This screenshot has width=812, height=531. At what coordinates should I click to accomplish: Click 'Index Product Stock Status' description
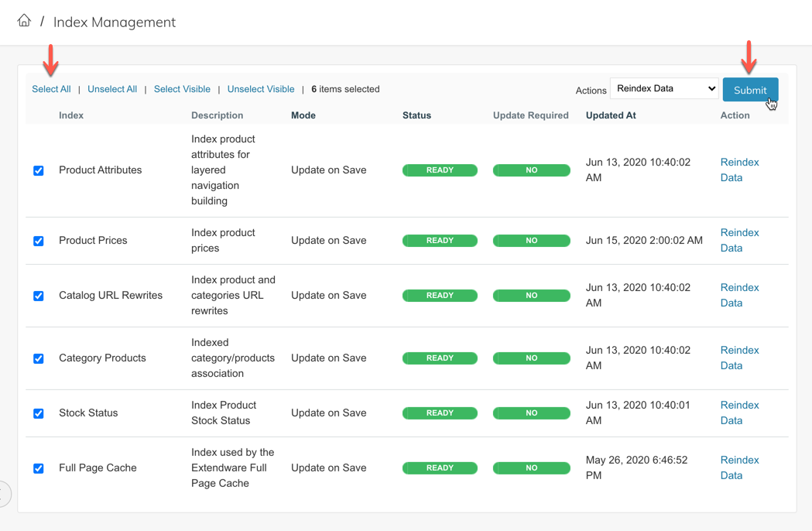(x=224, y=413)
